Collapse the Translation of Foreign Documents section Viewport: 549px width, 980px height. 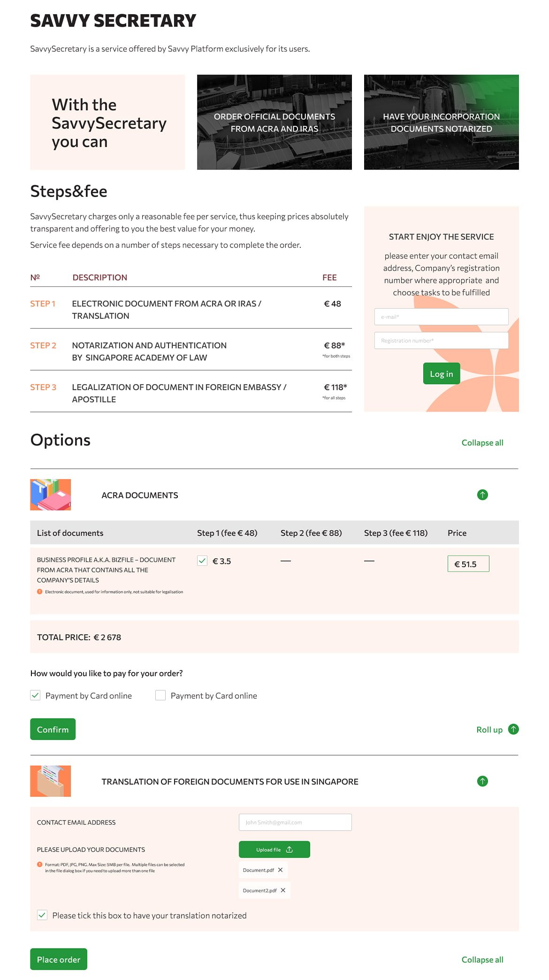482,781
